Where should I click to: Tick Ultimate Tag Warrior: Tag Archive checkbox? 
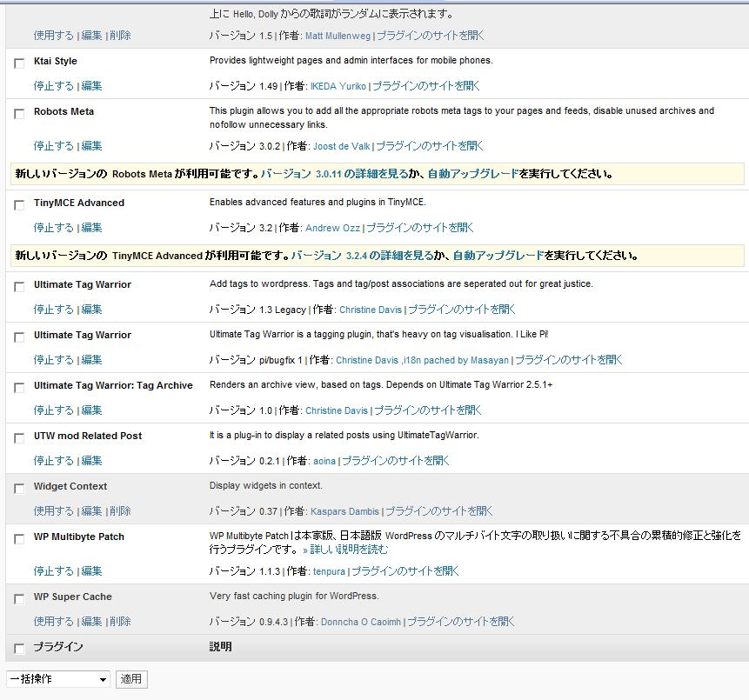pyautogui.click(x=19, y=387)
